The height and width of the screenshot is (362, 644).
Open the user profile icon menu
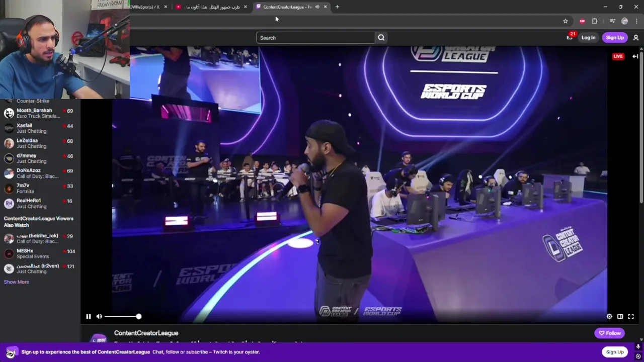636,38
